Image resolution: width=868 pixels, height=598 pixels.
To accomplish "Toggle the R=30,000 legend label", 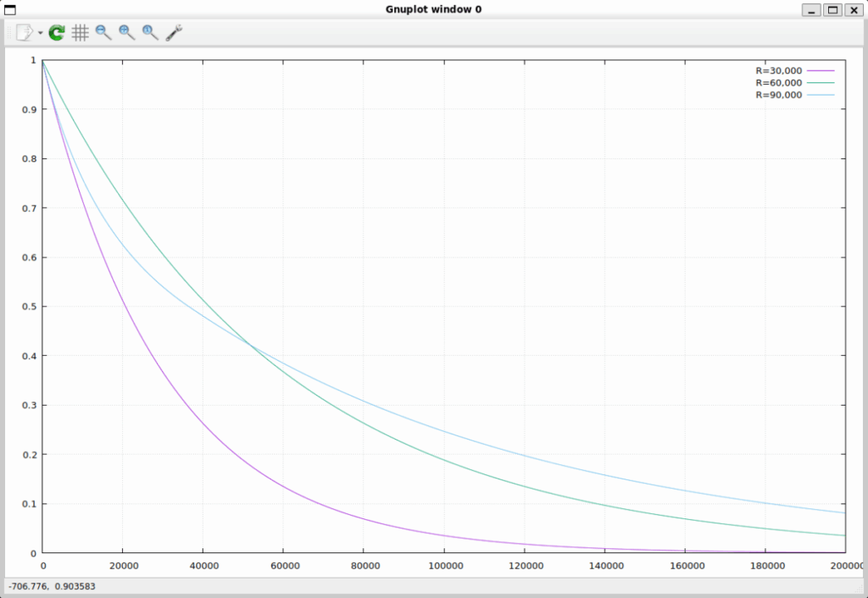I will pos(778,70).
